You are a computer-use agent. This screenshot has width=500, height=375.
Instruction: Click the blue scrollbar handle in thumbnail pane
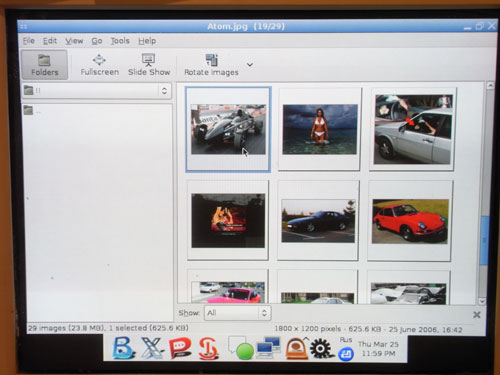pyautogui.click(x=484, y=241)
